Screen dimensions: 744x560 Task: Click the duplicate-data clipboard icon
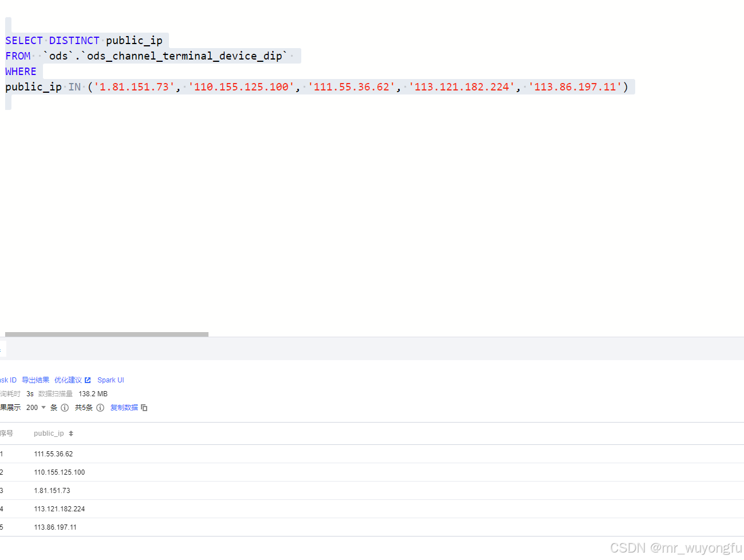[144, 407]
